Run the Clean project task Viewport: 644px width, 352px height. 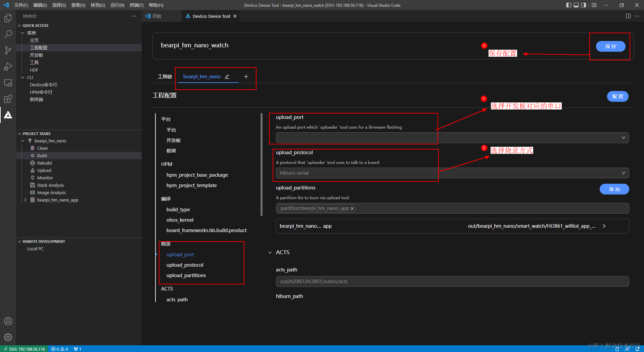[42, 148]
